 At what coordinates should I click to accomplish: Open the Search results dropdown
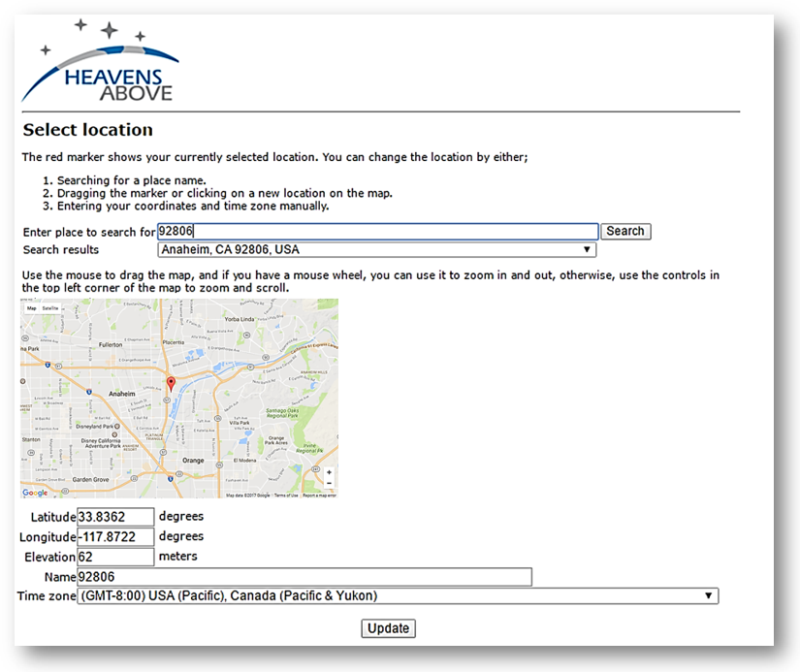pyautogui.click(x=377, y=249)
